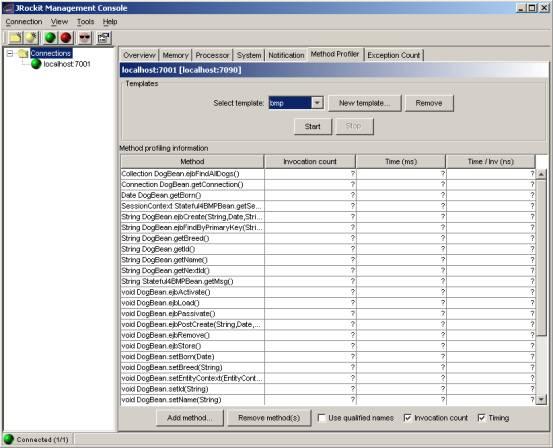The height and width of the screenshot is (448, 553).
Task: Switch to the Overview tab
Action: (x=139, y=55)
